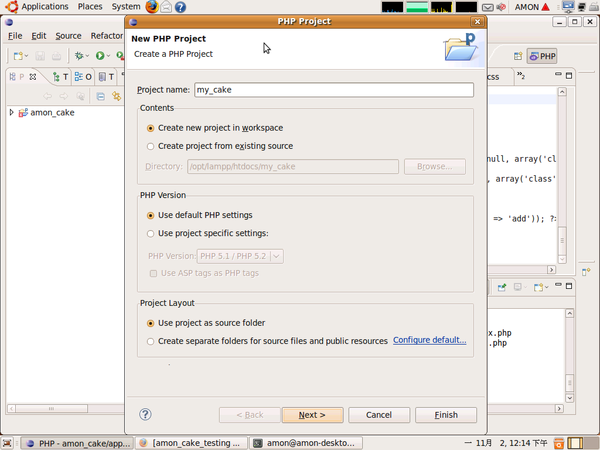The height and width of the screenshot is (450, 600).
Task: Click the disabled Print icon in toolbar
Action: click(x=56, y=56)
